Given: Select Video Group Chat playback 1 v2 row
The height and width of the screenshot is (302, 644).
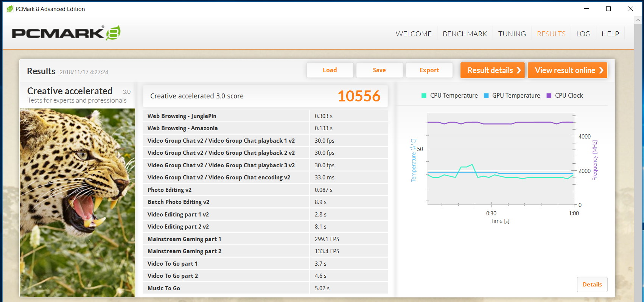Looking at the screenshot, I should point(265,141).
